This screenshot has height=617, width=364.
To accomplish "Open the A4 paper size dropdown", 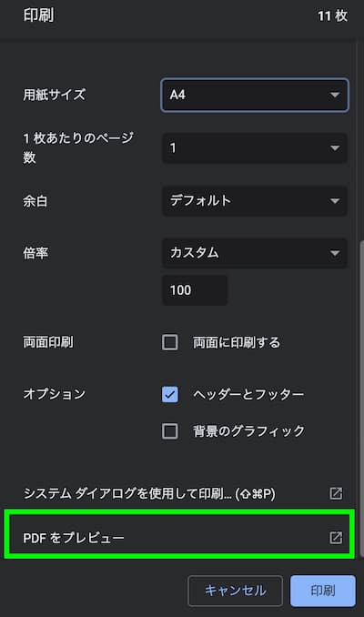I will pos(255,95).
